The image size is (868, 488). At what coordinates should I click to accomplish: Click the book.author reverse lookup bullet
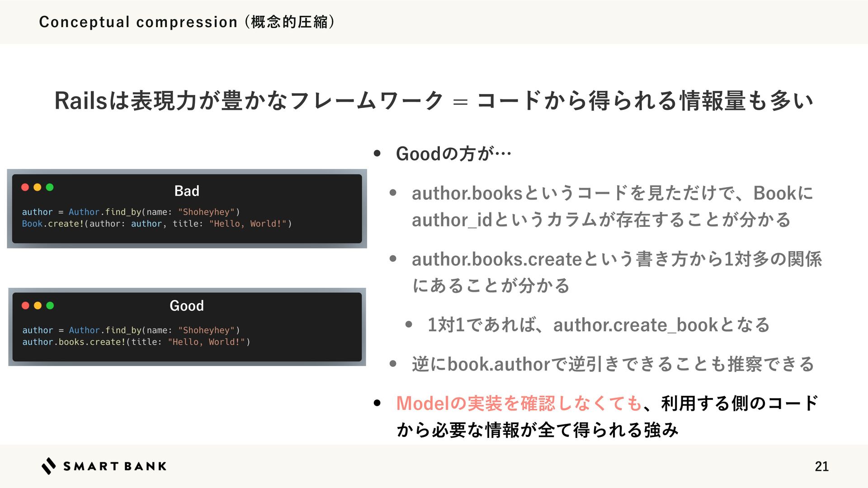point(613,364)
